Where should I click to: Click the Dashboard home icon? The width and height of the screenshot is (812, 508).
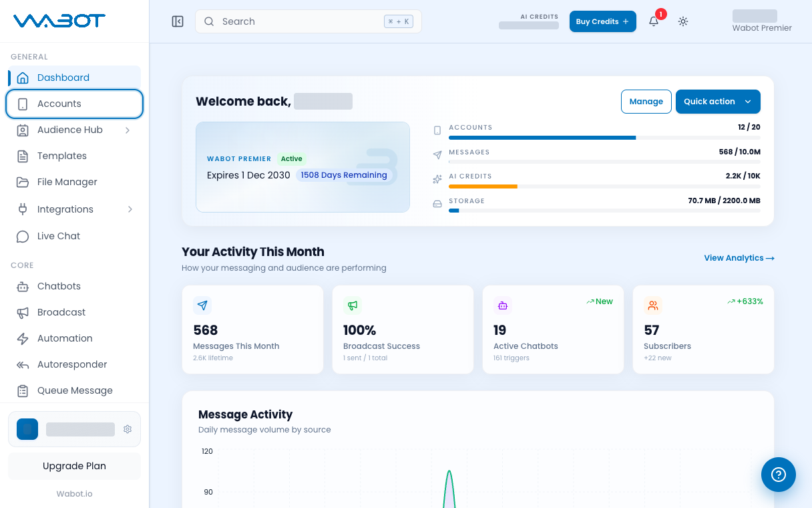click(23, 78)
